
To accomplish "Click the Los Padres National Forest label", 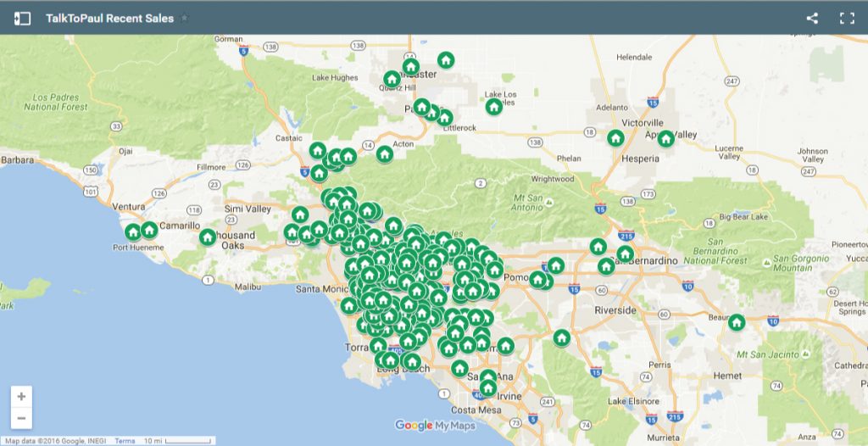I will point(56,102).
